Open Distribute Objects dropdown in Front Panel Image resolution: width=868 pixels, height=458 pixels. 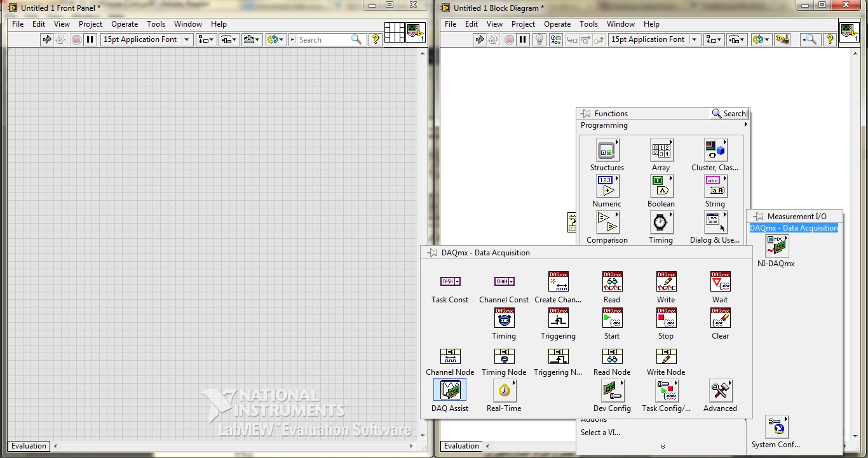229,39
